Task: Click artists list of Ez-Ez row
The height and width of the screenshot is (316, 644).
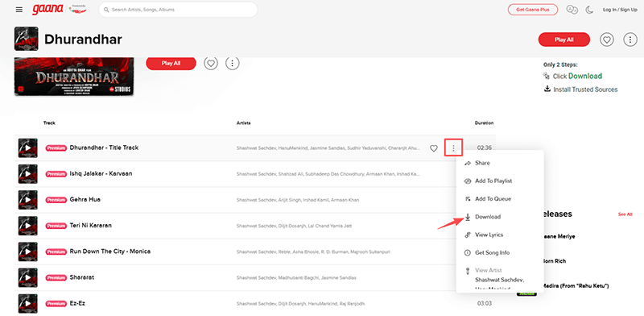Action: click(300, 304)
